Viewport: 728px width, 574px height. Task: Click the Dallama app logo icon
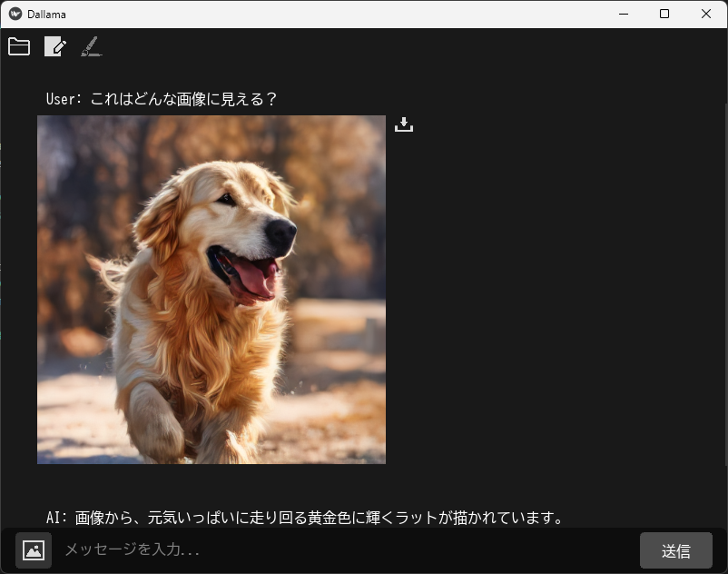click(x=15, y=14)
